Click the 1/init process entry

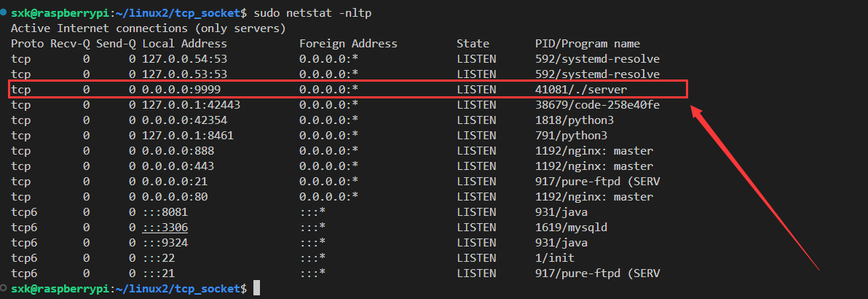coord(555,258)
